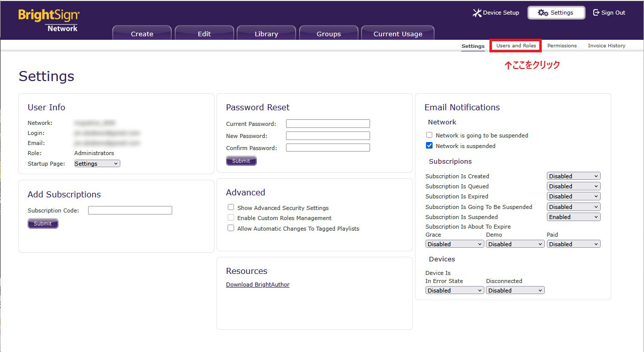
Task: Open the Current Usage tab
Action: click(398, 34)
